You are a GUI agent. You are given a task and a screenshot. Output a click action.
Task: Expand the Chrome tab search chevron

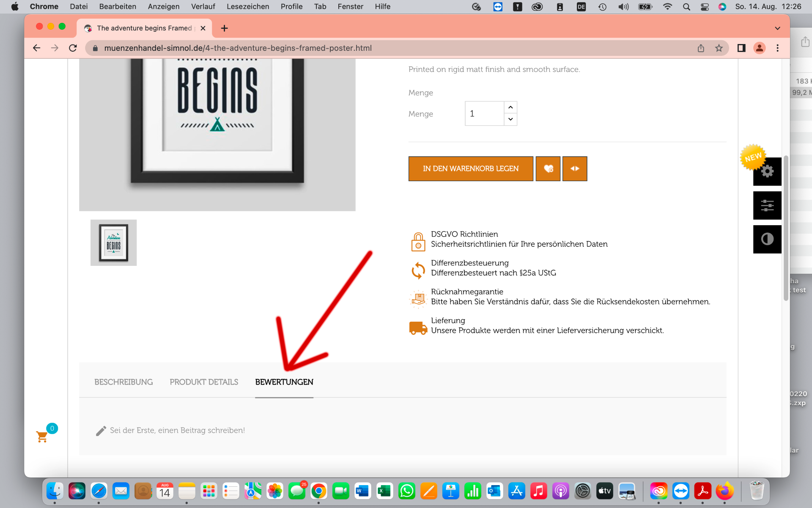(x=777, y=28)
